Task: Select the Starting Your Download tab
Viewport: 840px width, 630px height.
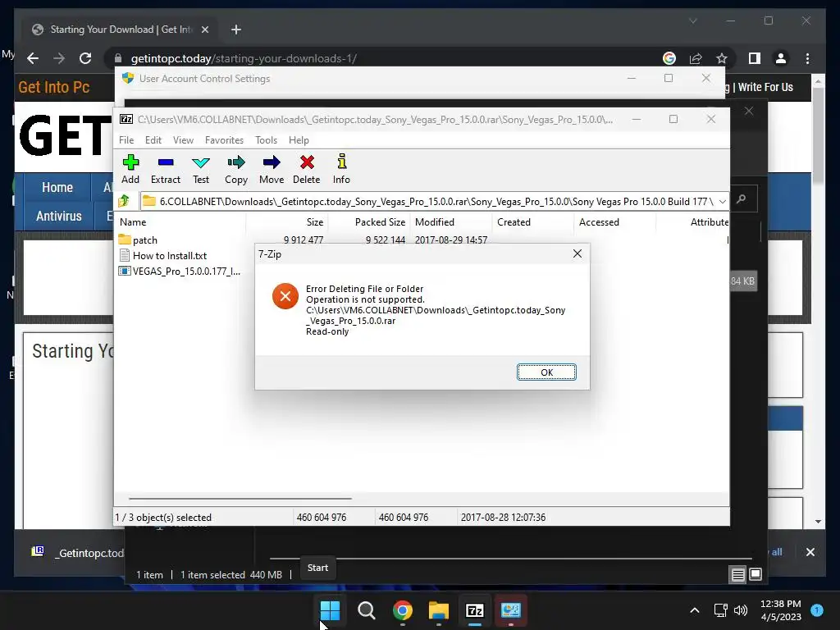Action: (119, 30)
